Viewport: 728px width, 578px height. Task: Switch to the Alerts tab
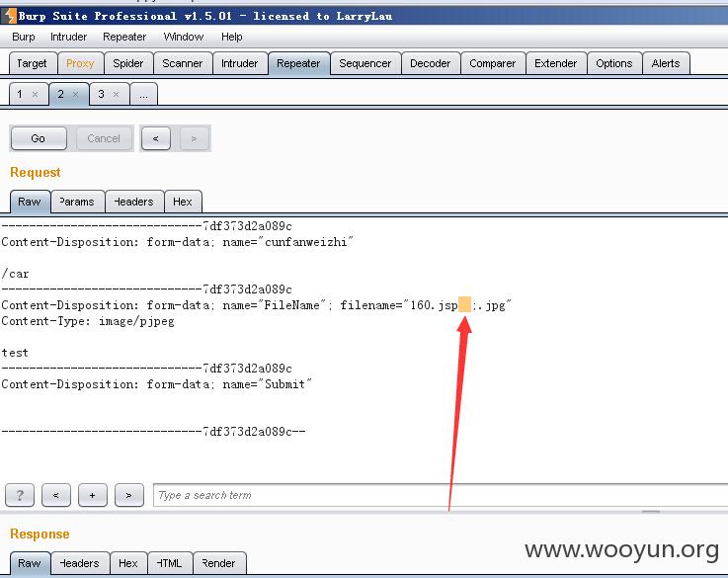666,63
